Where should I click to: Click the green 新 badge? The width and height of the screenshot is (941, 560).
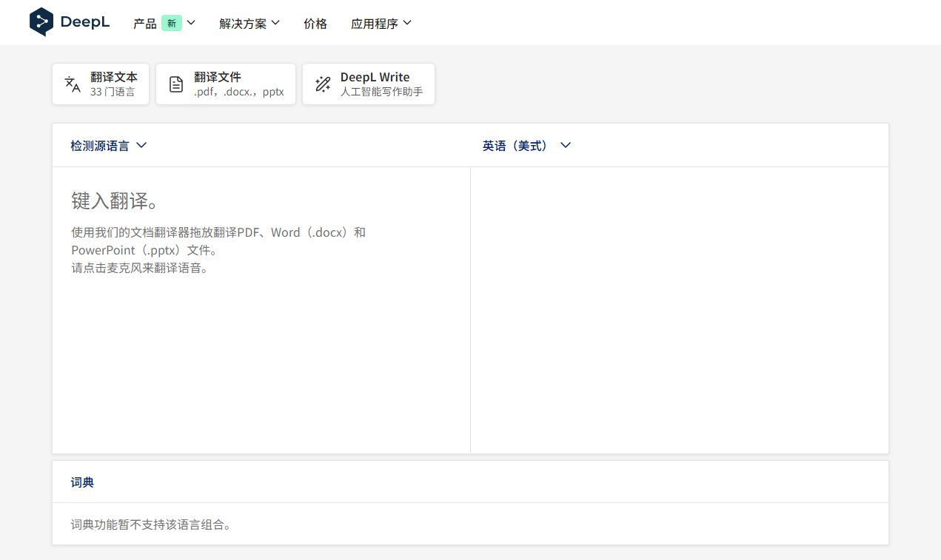pyautogui.click(x=172, y=23)
